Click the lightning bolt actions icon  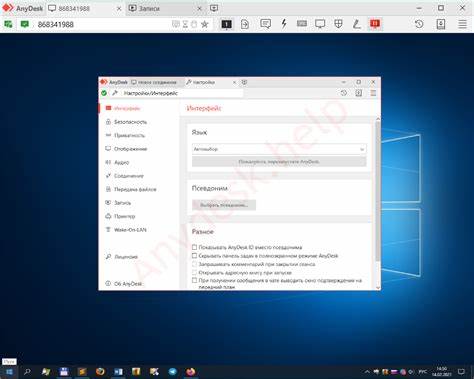tap(284, 24)
